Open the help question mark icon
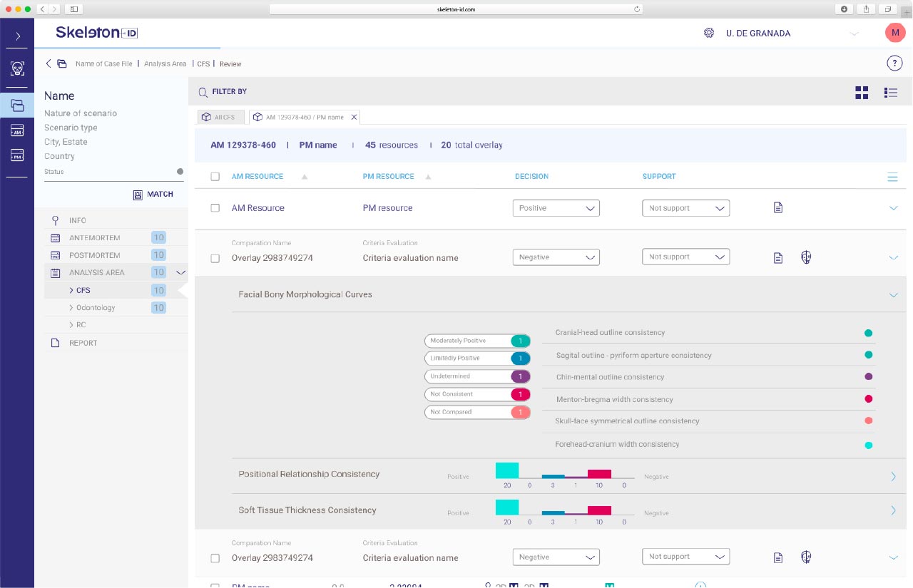This screenshot has height=588, width=913. (x=894, y=63)
